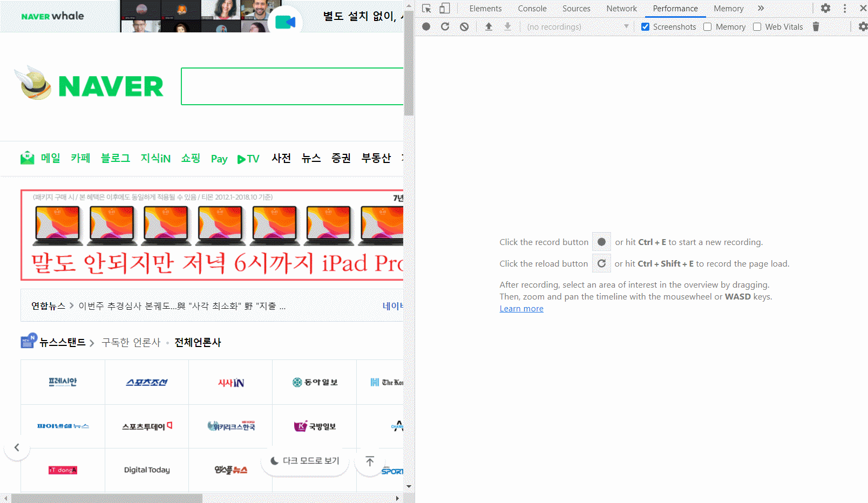This screenshot has height=503, width=868.
Task: Open the 동아일보 news publisher
Action: pos(315,382)
